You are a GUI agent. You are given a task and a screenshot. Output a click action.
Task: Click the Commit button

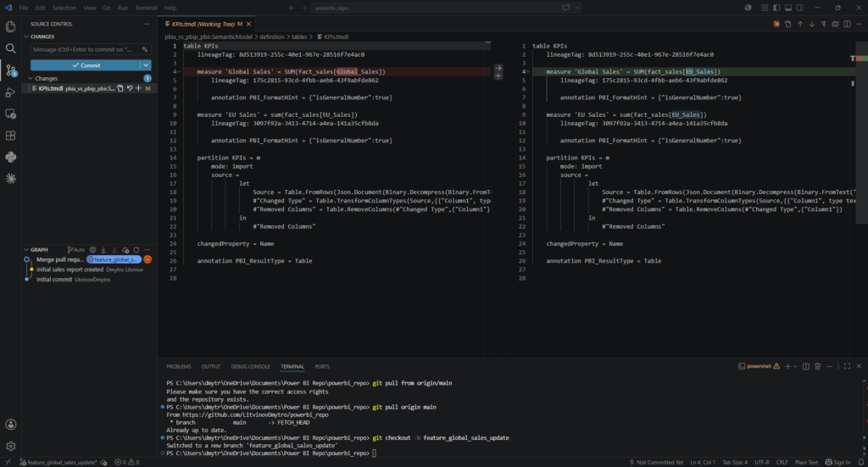(x=86, y=65)
